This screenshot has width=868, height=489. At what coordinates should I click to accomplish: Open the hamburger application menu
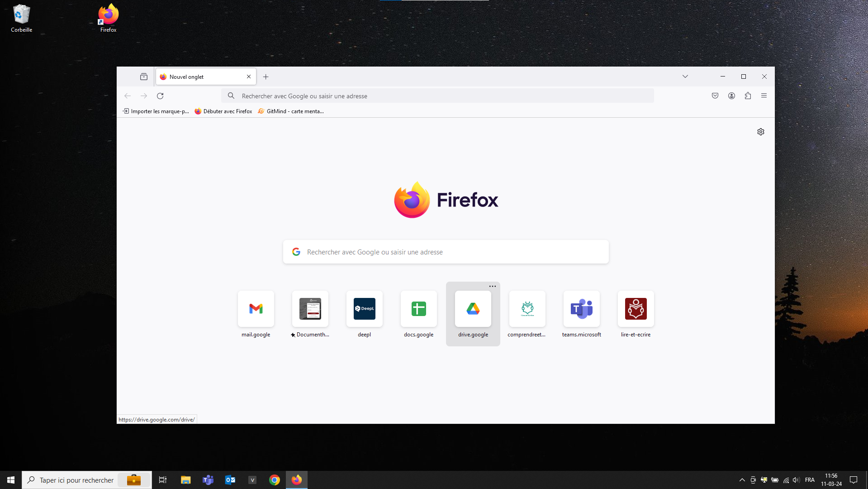click(x=764, y=96)
